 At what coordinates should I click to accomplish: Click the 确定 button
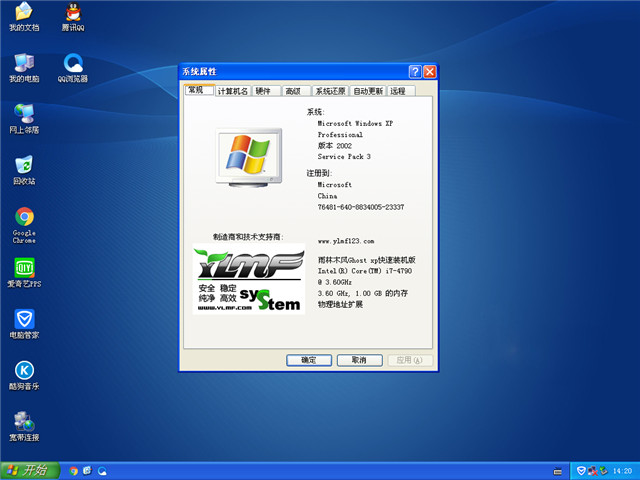309,360
